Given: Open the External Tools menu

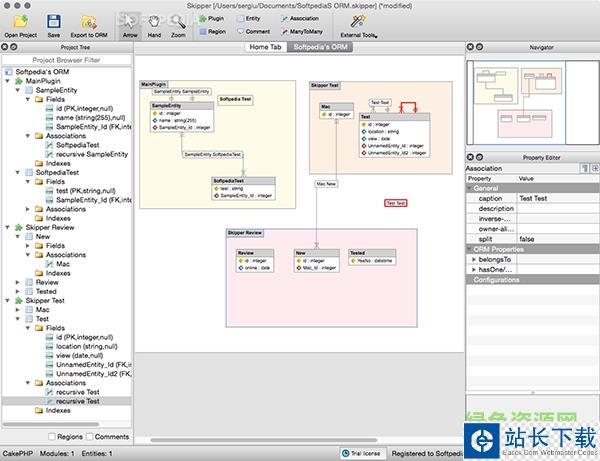Looking at the screenshot, I should 356,25.
